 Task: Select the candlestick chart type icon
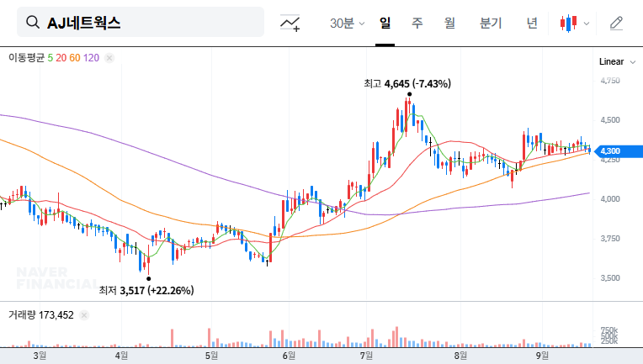tap(568, 23)
